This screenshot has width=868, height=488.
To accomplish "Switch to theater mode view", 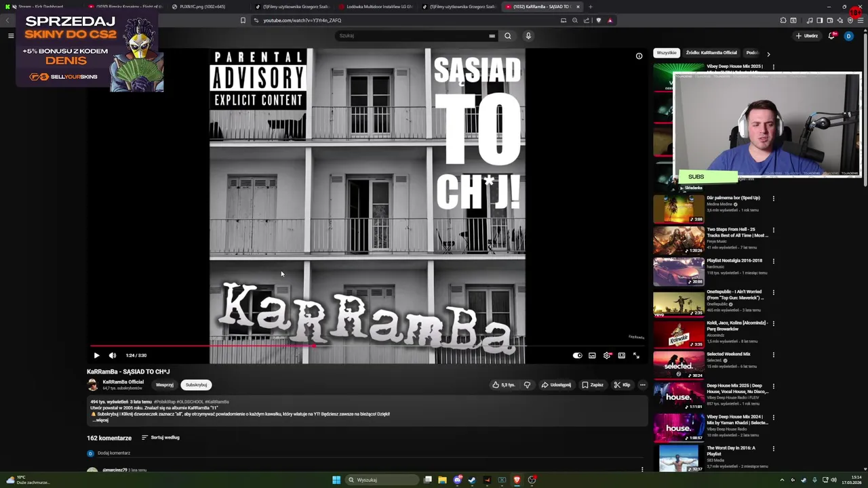I will coord(621,355).
